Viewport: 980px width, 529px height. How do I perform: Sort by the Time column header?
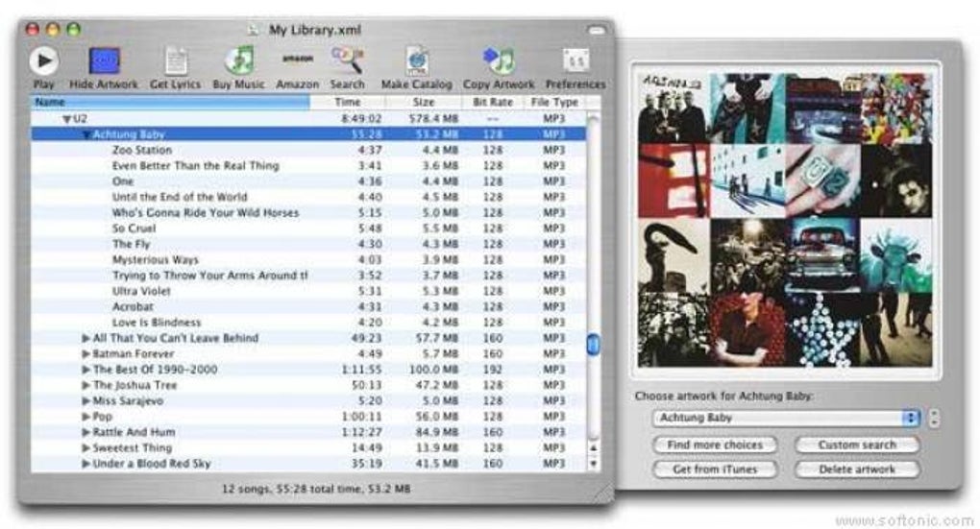(x=348, y=102)
